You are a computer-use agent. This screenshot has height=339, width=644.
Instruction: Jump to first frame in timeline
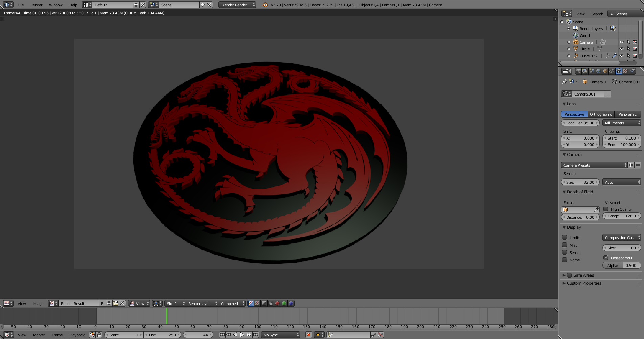(x=222, y=335)
